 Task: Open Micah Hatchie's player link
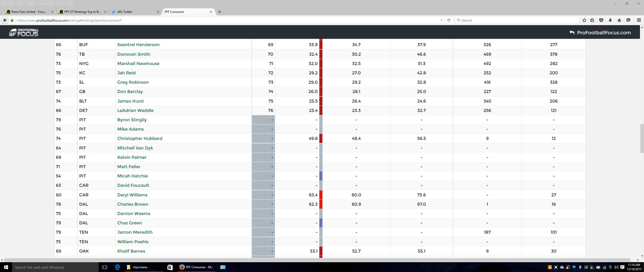[132, 176]
